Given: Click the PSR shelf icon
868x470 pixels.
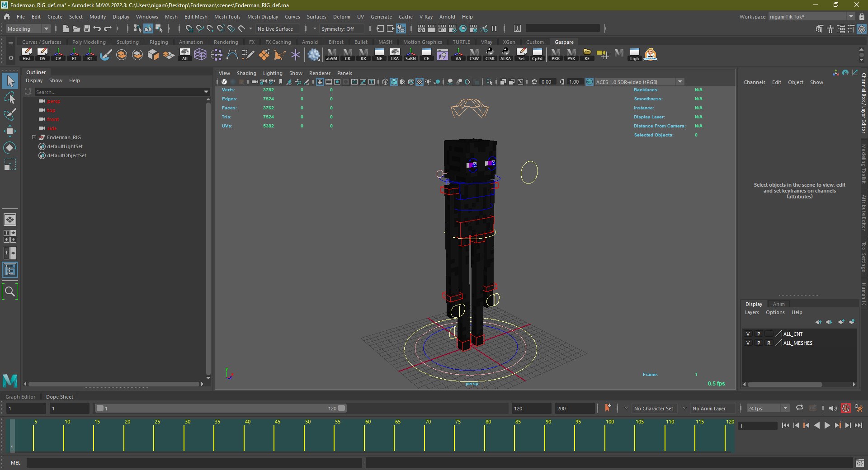Looking at the screenshot, I should tap(571, 54).
